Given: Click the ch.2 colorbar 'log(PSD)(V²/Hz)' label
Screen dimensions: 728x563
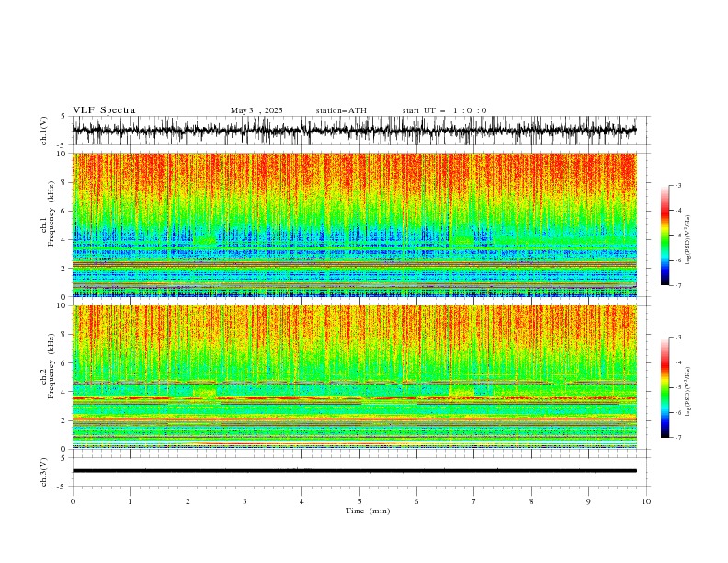Looking at the screenshot, I should [x=688, y=392].
